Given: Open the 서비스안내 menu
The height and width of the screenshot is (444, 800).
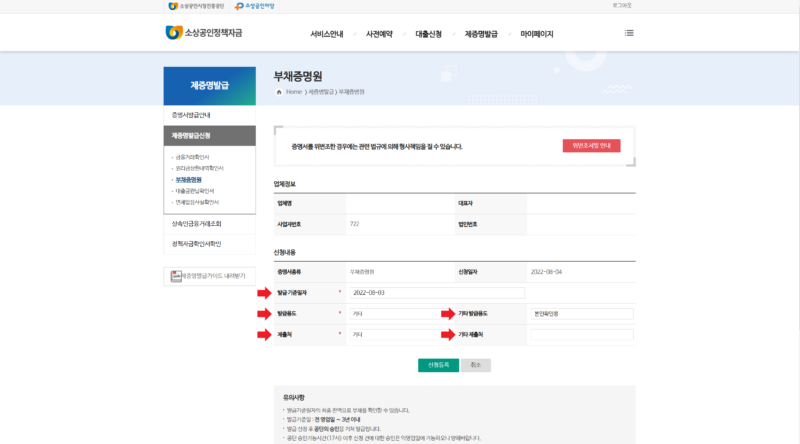Looking at the screenshot, I should point(327,34).
